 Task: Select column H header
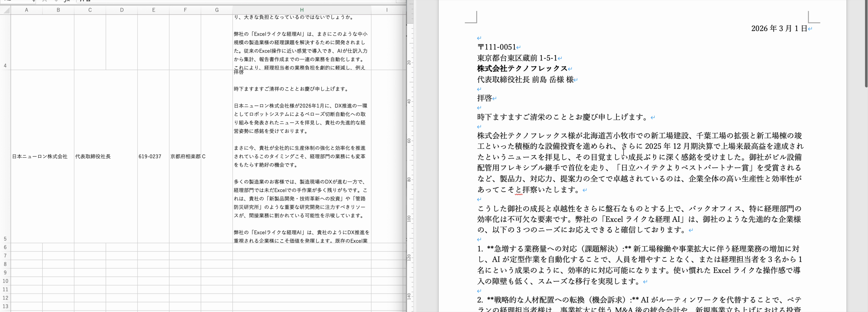[x=302, y=10]
